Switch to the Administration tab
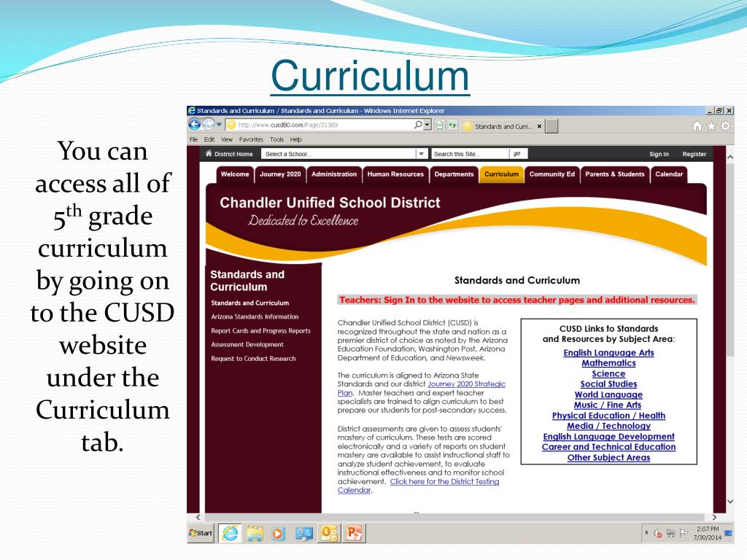Viewport: 747px width, 560px height. pyautogui.click(x=334, y=174)
